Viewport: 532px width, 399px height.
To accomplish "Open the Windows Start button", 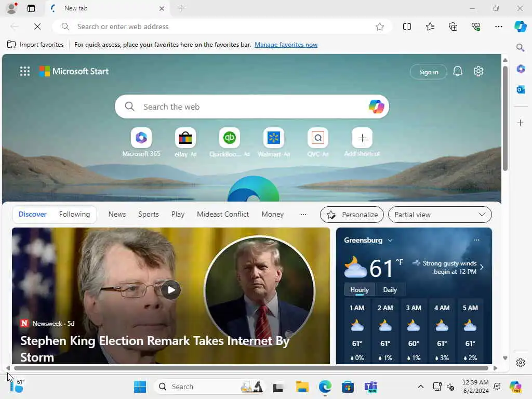I will pos(140,387).
